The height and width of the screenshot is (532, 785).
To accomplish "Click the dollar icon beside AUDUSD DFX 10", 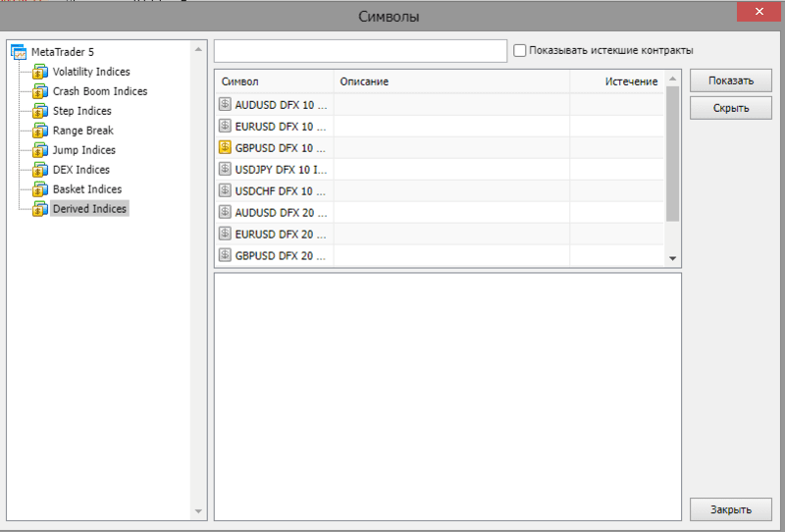I will (x=226, y=104).
